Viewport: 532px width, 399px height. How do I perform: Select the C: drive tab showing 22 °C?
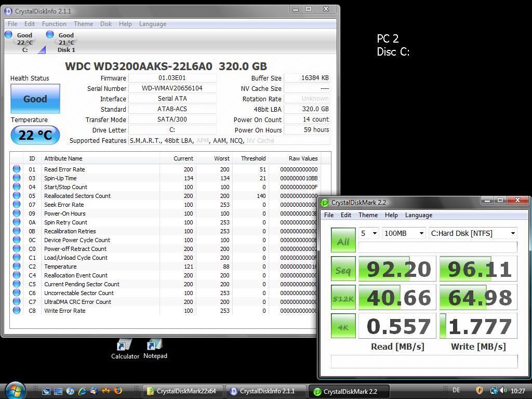(25, 42)
